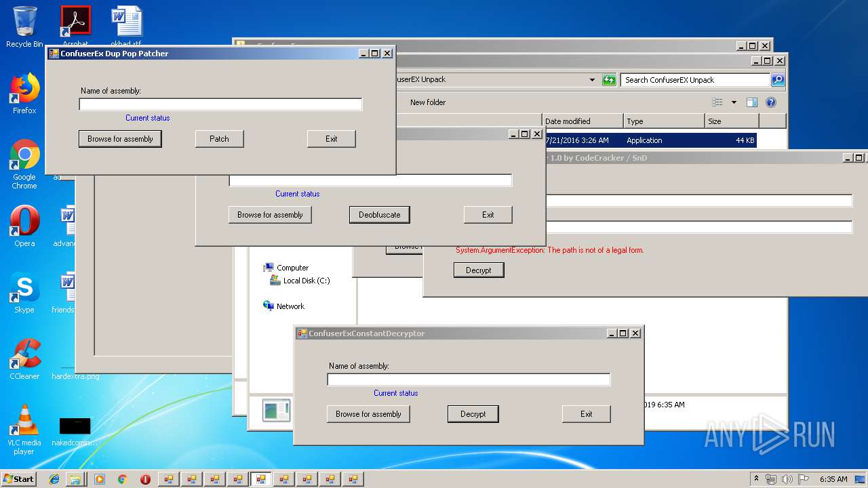
Task: Open Internet Explorer from the taskbar
Action: point(54,479)
